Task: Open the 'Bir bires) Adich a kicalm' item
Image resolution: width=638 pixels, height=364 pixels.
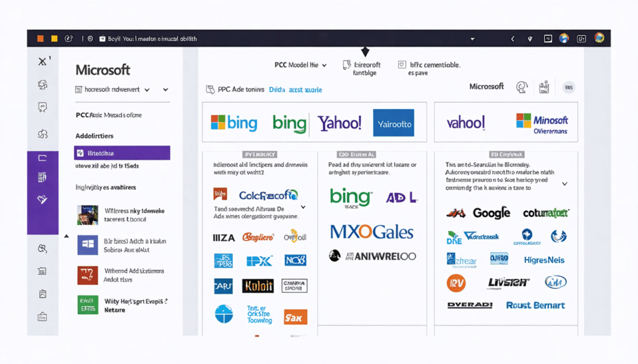Action: tap(122, 245)
